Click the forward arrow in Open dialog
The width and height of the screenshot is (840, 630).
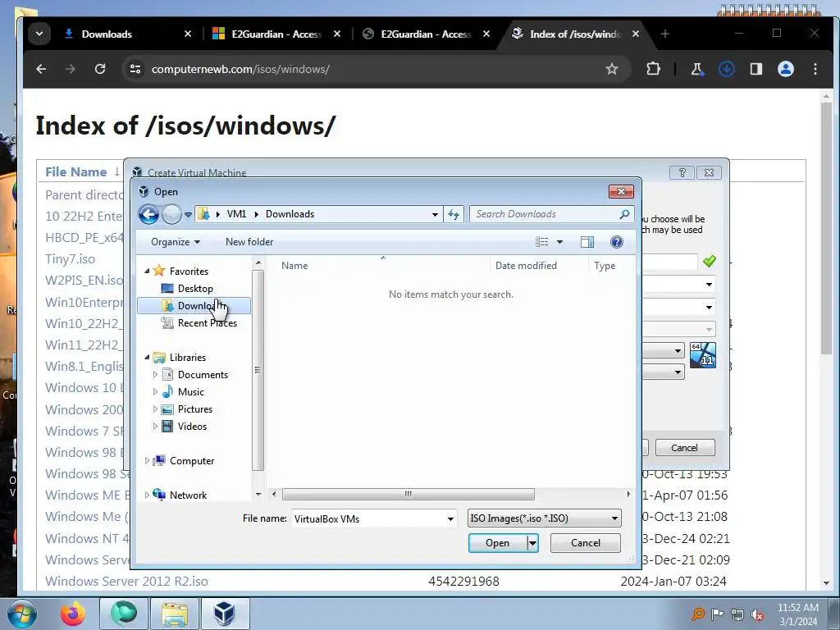tap(171, 214)
